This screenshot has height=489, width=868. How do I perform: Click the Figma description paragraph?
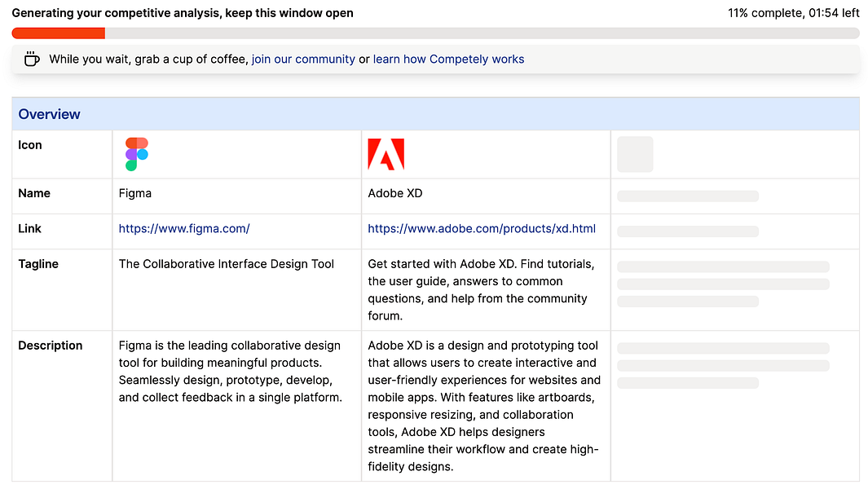230,372
